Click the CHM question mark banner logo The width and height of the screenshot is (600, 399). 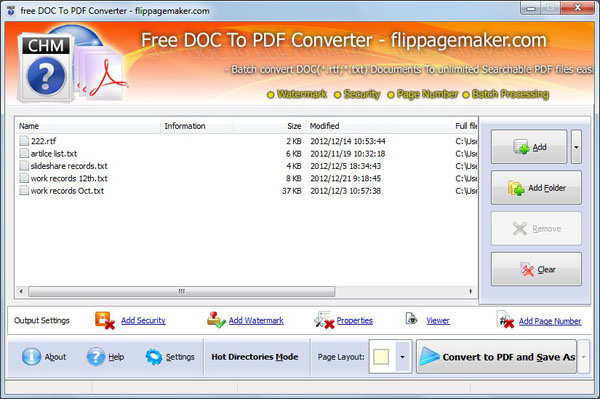pyautogui.click(x=46, y=67)
